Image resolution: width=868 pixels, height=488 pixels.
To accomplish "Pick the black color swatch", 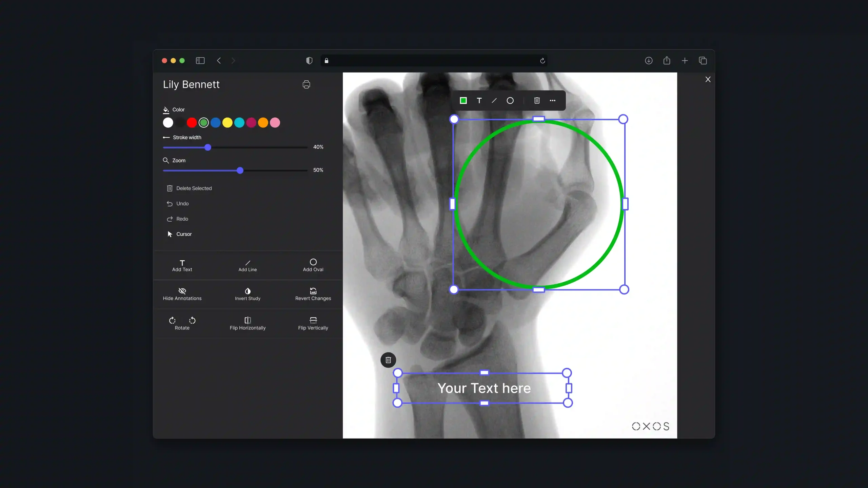I will click(180, 123).
